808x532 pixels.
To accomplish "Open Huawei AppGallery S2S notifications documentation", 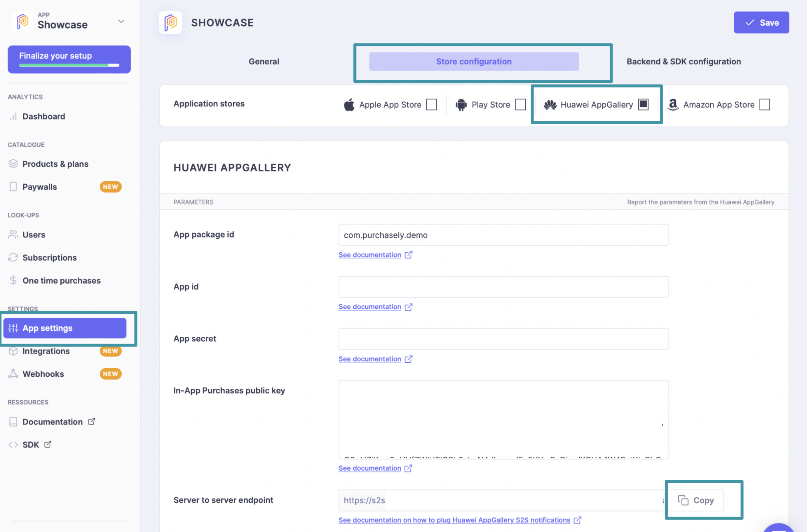I will point(455,521).
